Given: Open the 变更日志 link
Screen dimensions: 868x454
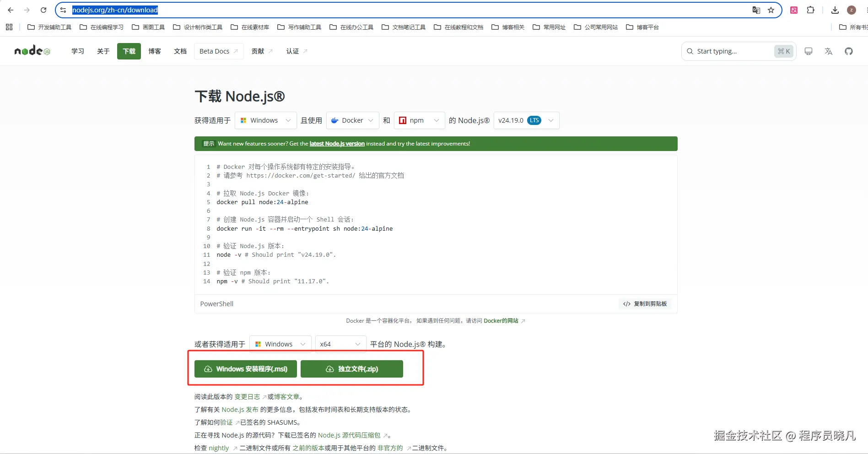Looking at the screenshot, I should click(247, 397).
